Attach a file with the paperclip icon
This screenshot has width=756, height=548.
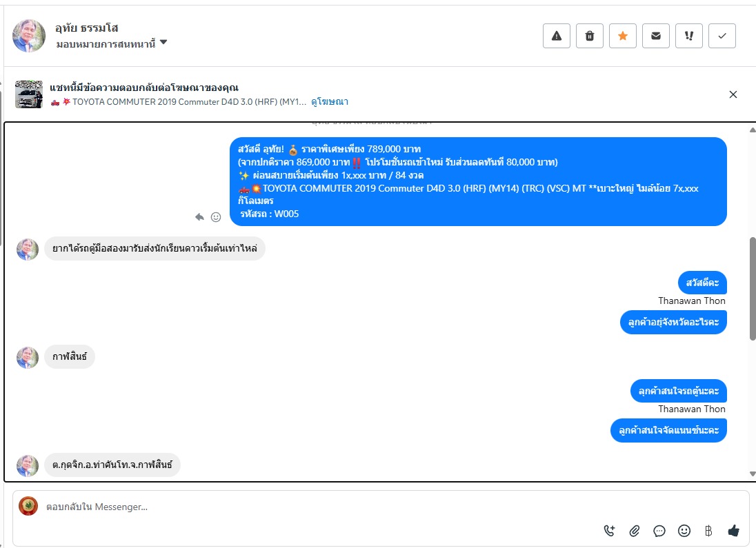click(635, 531)
